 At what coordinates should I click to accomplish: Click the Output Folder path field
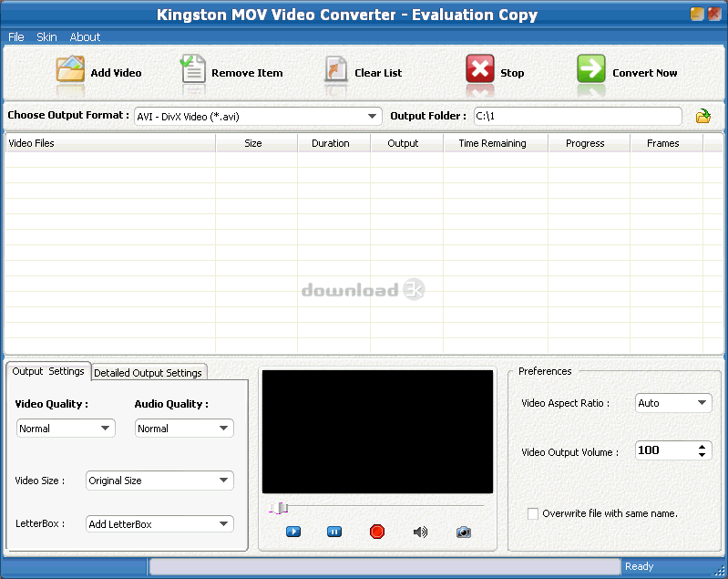tap(578, 116)
